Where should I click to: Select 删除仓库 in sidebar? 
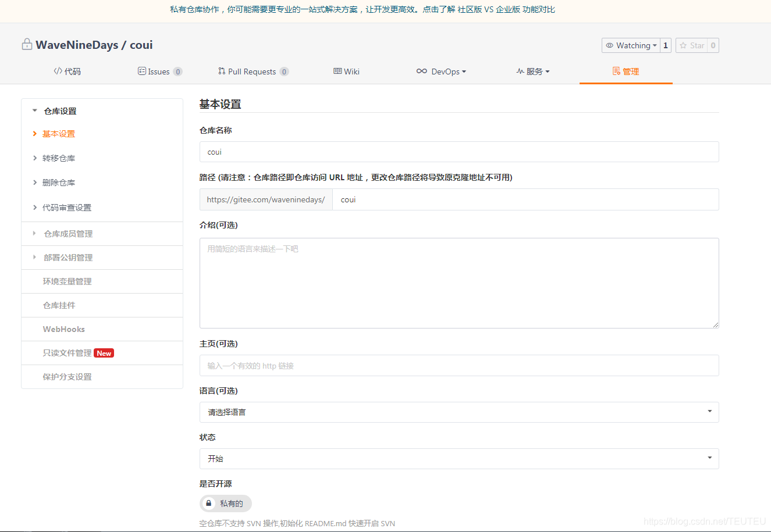tap(59, 183)
